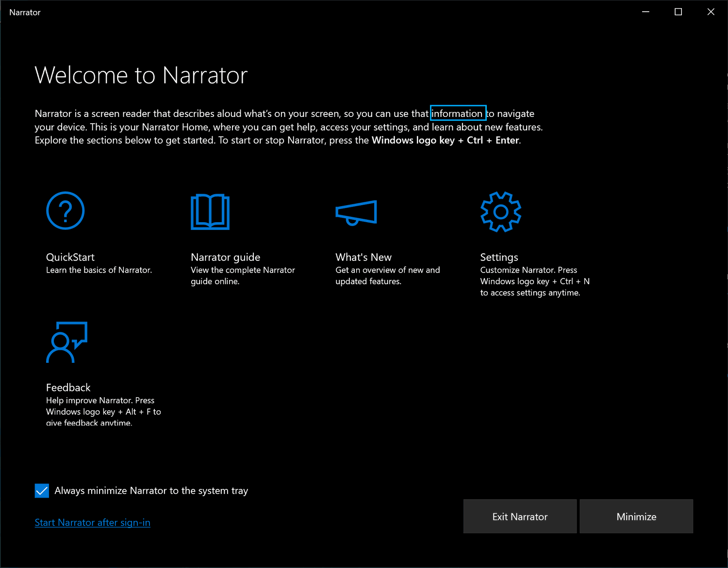
Task: Click the Narrator title in the title bar
Action: (x=25, y=12)
